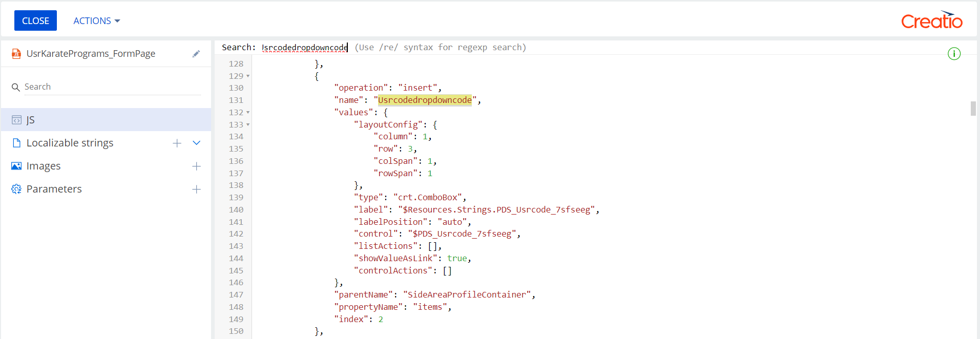Click the editor vertical scrollbar thumb

973,109
